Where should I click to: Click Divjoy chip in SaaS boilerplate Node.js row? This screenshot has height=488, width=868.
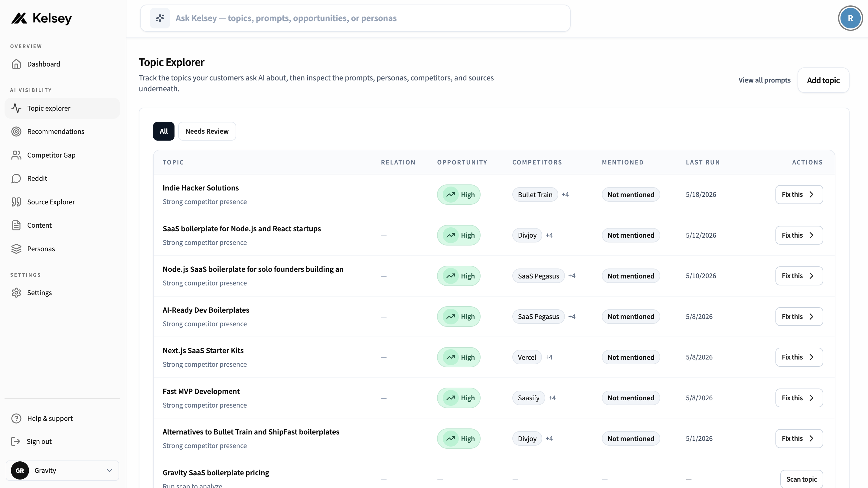coord(527,235)
